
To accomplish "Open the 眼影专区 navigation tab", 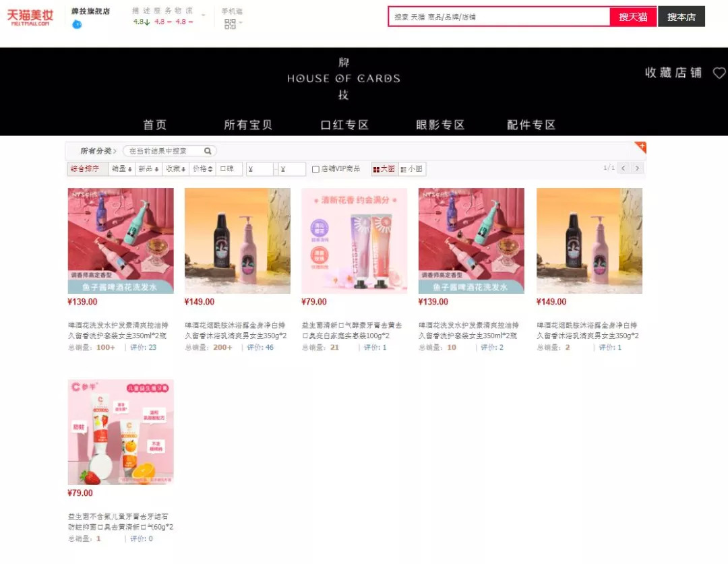I will click(440, 125).
